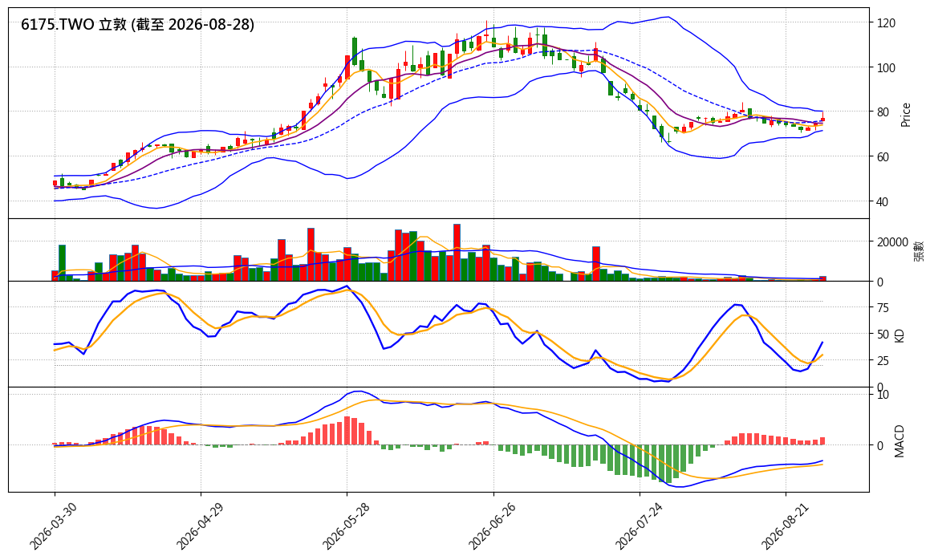
Task: Click the KD axis label
Action: click(899, 335)
